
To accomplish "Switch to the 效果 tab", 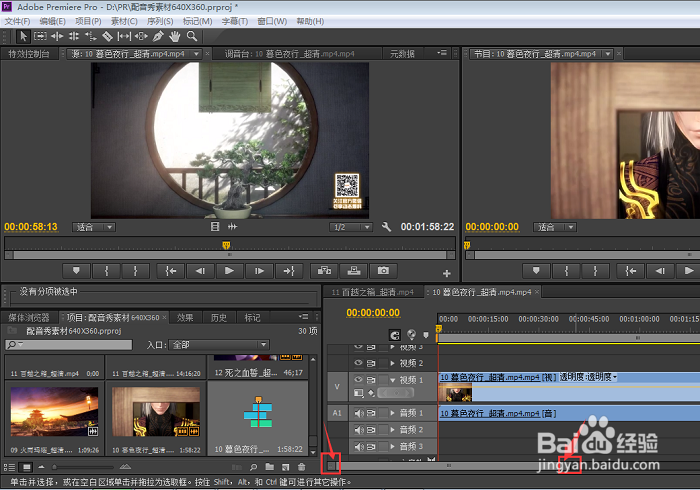I will click(185, 318).
